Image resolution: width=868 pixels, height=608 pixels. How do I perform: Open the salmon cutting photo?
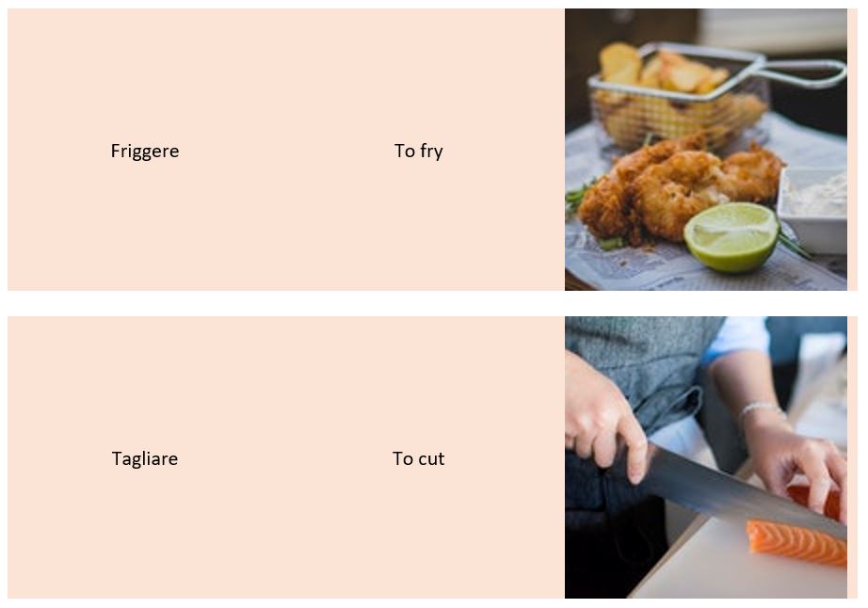(706, 457)
